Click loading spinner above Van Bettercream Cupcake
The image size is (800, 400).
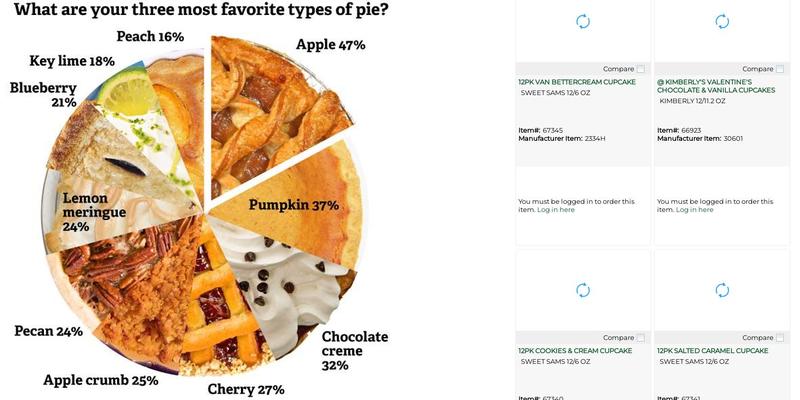(583, 21)
